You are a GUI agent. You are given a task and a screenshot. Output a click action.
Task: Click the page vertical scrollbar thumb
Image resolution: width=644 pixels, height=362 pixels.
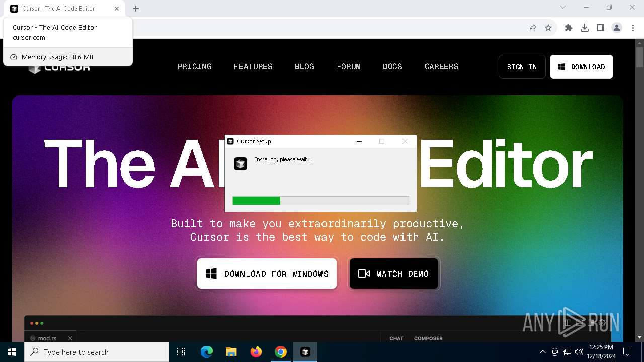tap(639, 57)
